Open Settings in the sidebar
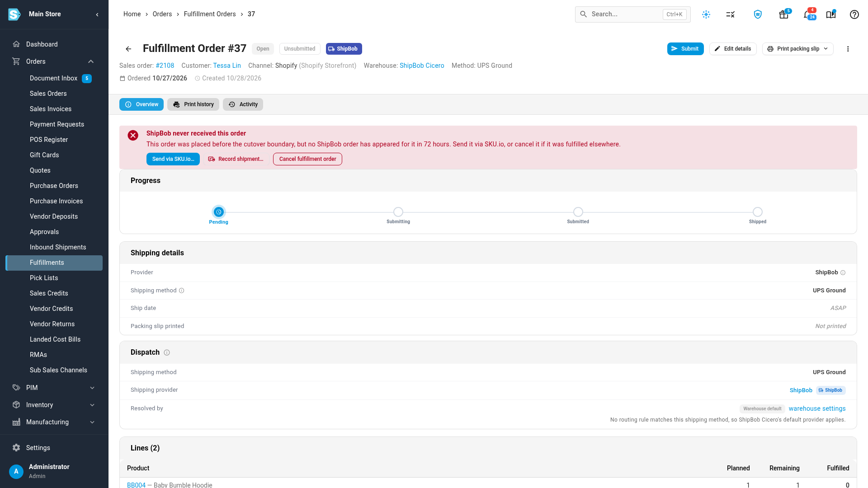Screen dimensions: 868x488 pos(54,448)
